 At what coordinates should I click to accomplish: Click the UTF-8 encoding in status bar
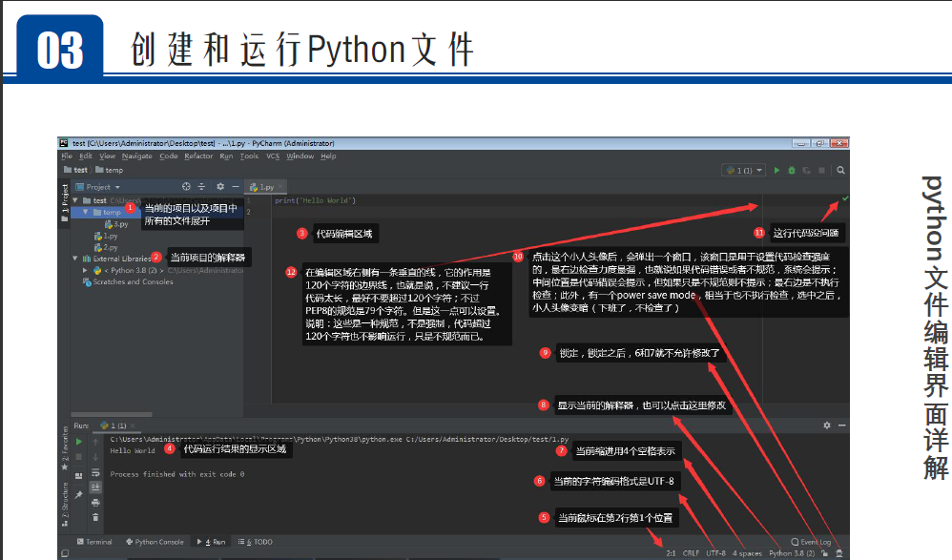[x=715, y=553]
